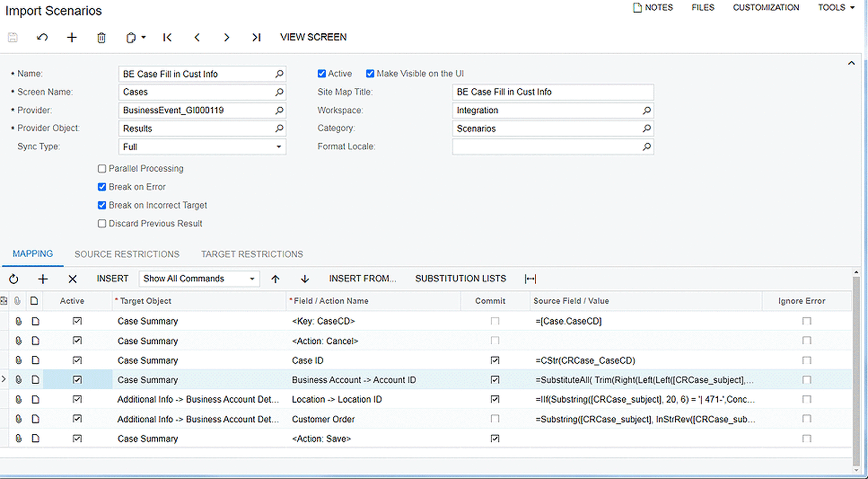This screenshot has height=479, width=868.
Task: Uncheck Break on Error
Action: click(x=102, y=187)
